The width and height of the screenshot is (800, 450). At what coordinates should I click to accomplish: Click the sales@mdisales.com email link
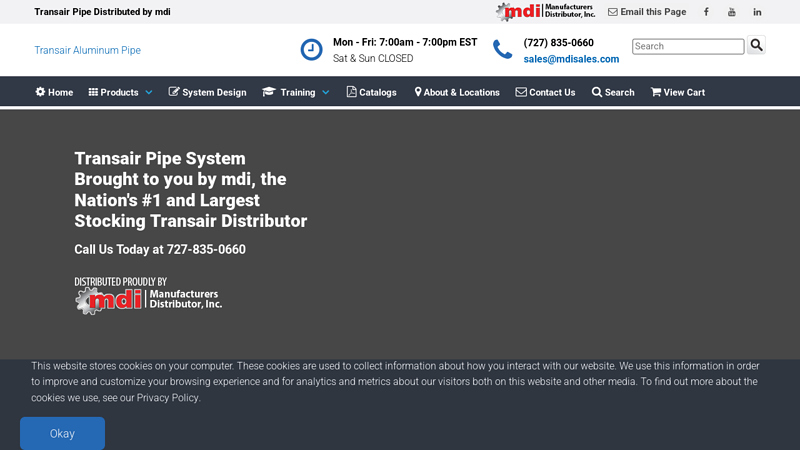click(x=571, y=59)
